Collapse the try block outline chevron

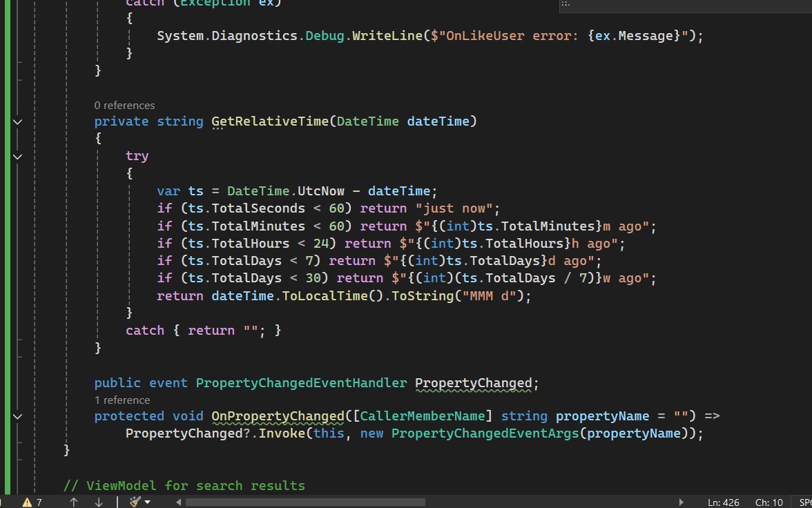point(18,157)
